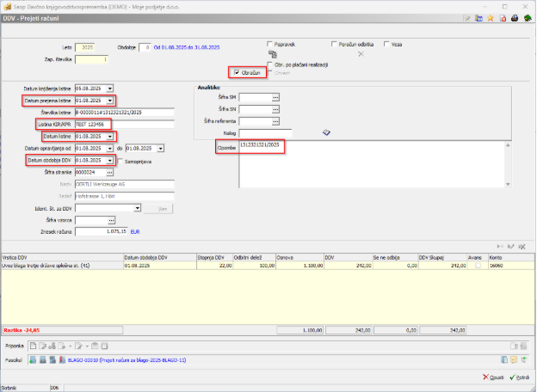Click the green plus icon at Fascikel right

[x=523, y=359]
